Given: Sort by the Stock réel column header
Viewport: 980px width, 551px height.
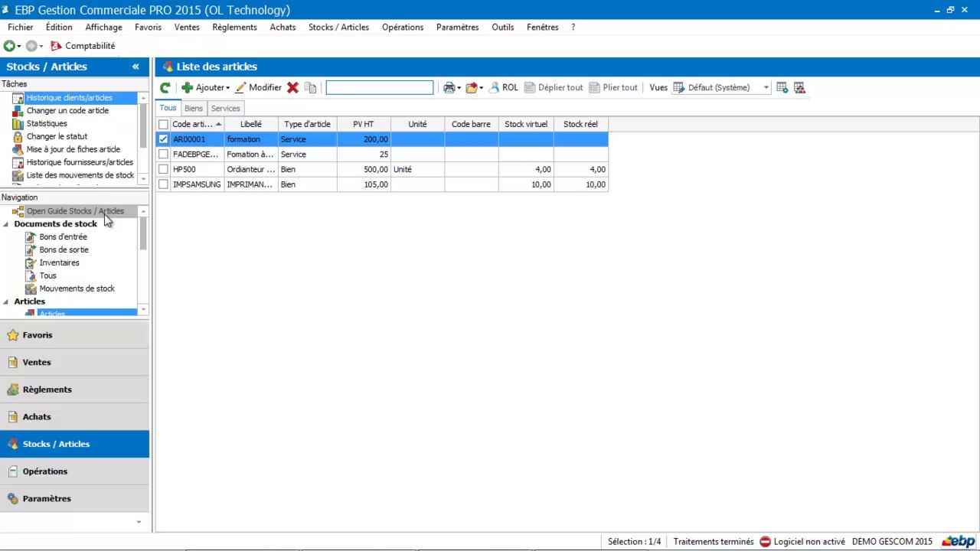Looking at the screenshot, I should pos(580,125).
